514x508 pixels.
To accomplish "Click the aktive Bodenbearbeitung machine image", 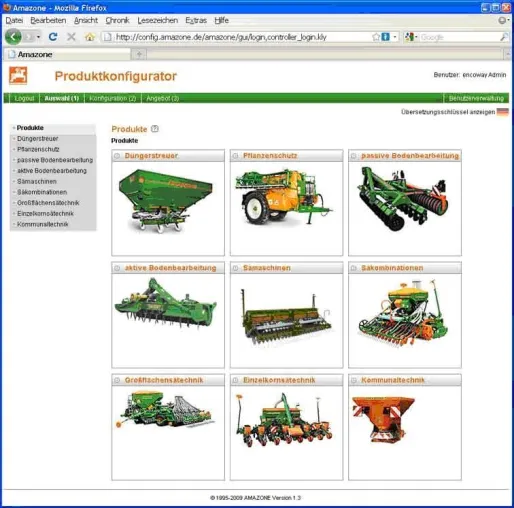I will [166, 303].
